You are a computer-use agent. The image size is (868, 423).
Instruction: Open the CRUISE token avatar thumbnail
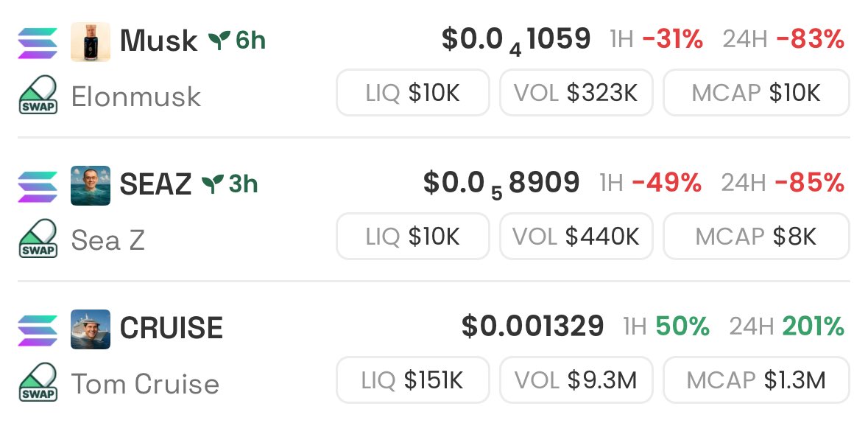tap(91, 329)
